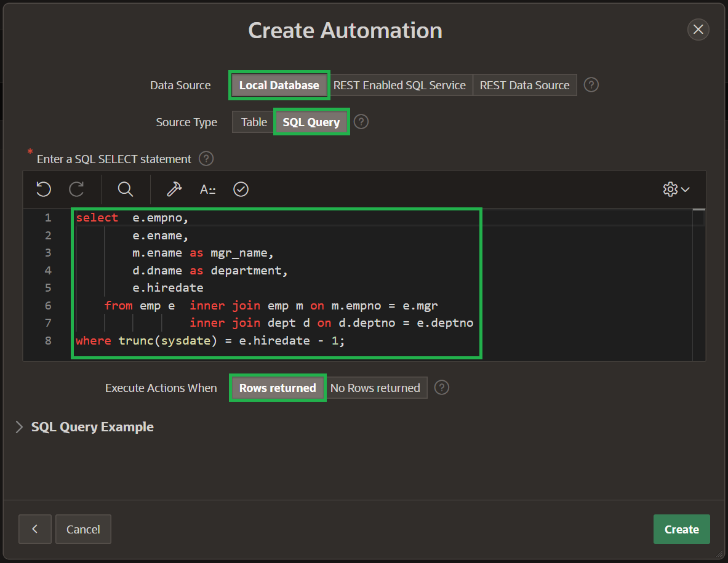
Task: Click the Cancel button
Action: (83, 529)
